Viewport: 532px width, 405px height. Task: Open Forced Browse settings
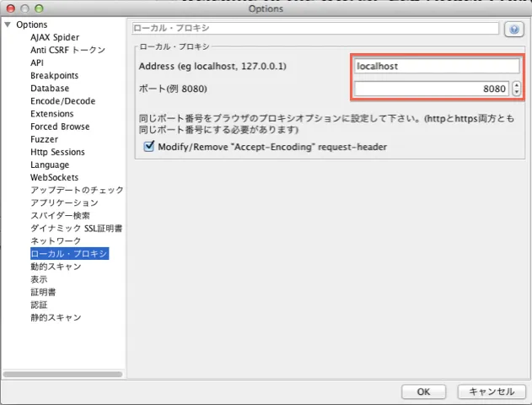point(60,127)
